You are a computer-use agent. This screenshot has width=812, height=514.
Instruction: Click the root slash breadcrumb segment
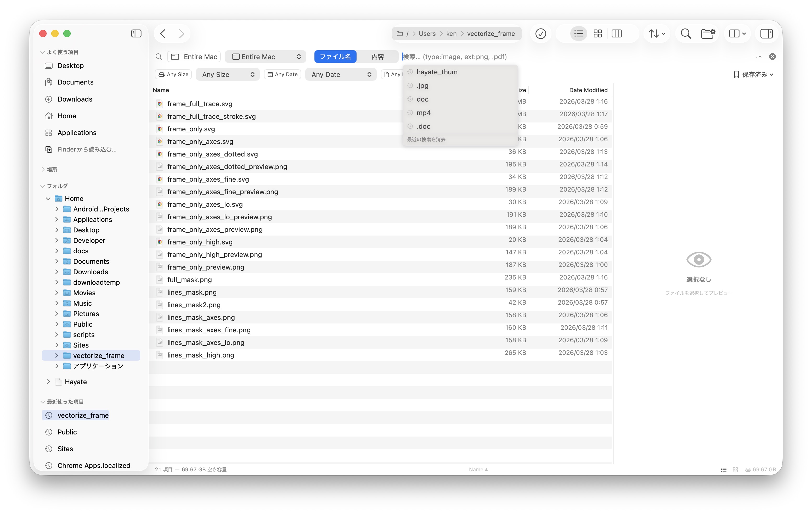(x=407, y=33)
